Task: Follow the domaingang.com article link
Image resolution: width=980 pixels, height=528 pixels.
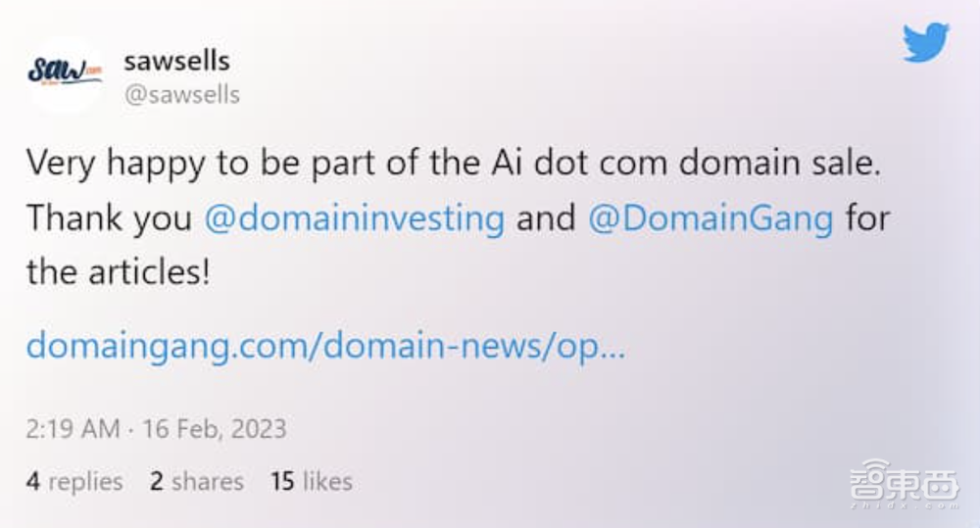Action: 324,346
